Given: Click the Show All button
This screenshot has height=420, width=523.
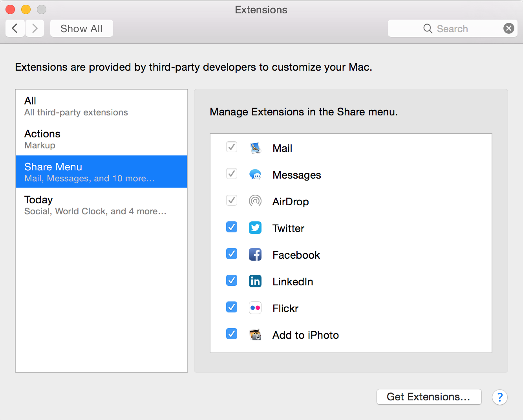Looking at the screenshot, I should coord(82,28).
